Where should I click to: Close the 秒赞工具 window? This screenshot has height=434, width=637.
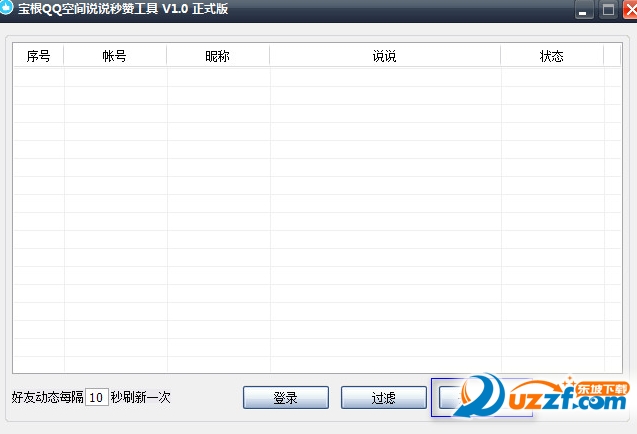pyautogui.click(x=627, y=10)
